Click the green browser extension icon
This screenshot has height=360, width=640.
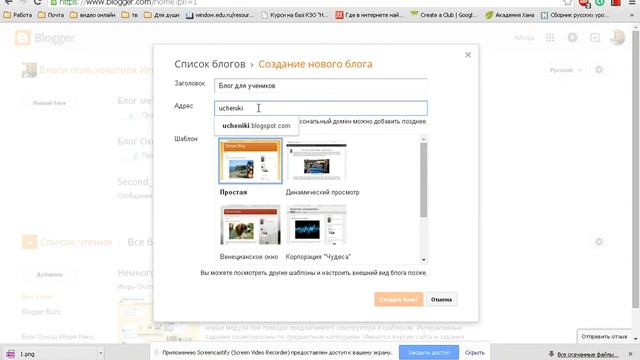coord(600,2)
